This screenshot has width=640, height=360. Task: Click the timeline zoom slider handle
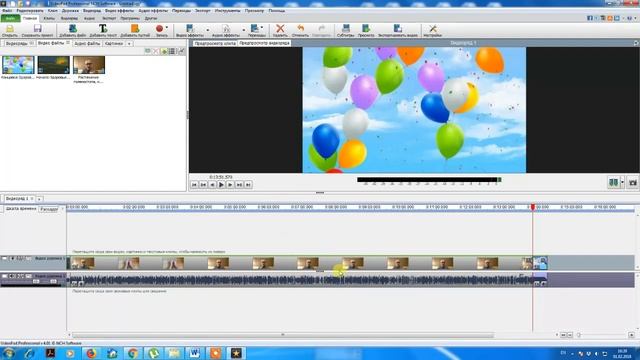pos(578,335)
